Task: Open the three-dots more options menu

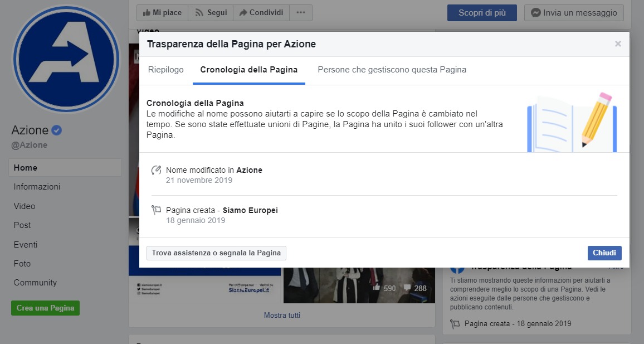Action: click(x=301, y=13)
